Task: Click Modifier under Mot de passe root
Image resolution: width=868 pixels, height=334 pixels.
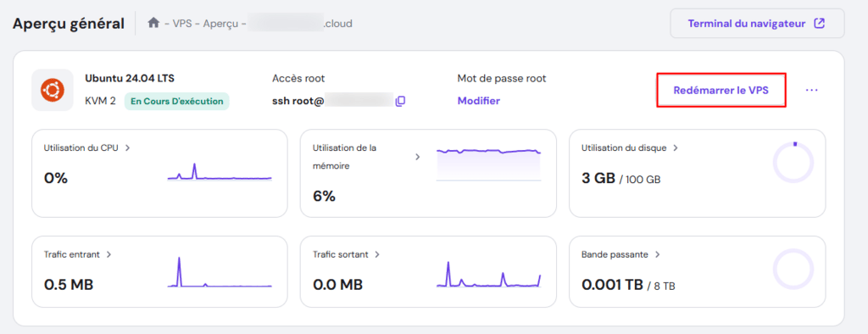Action: pos(479,101)
